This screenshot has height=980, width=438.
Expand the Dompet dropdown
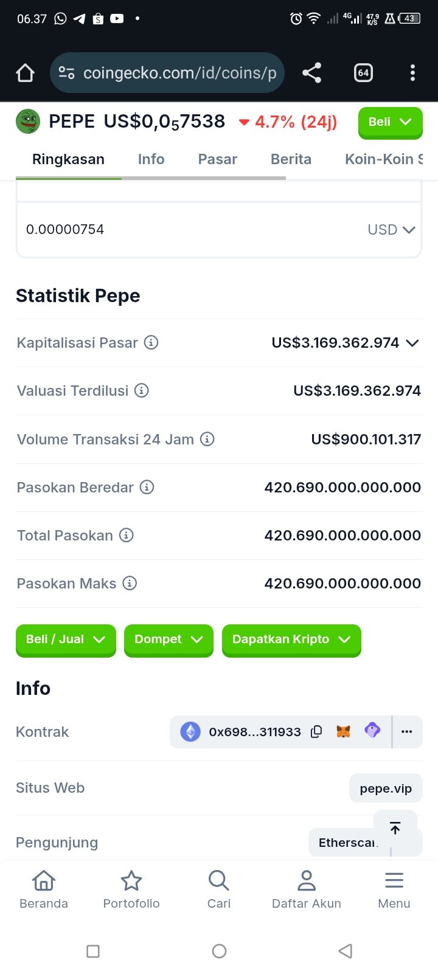pos(169,640)
